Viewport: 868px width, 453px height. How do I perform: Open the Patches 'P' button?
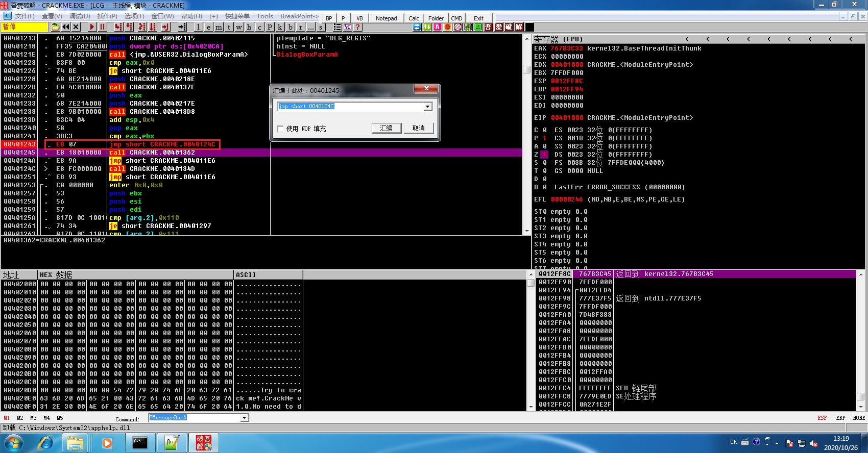pyautogui.click(x=270, y=27)
